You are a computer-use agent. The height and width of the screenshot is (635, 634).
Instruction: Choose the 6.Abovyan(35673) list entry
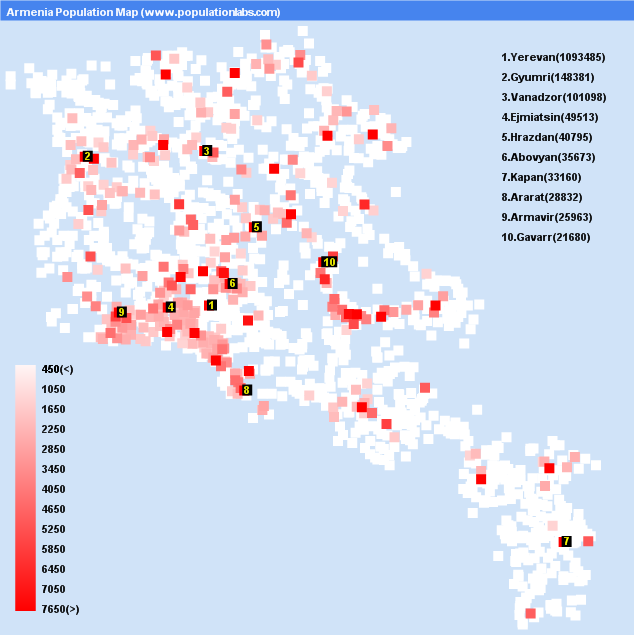(548, 157)
